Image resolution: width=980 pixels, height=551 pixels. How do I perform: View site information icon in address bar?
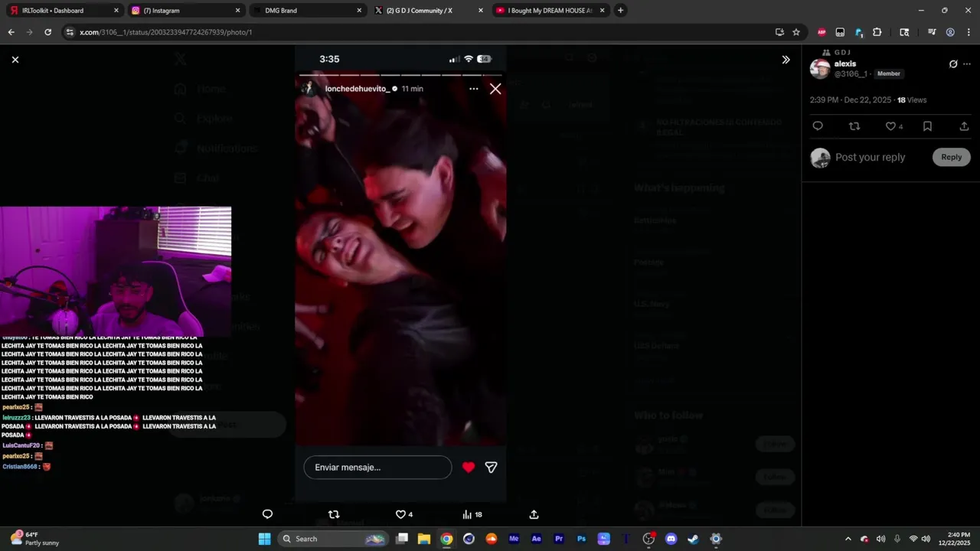tap(70, 32)
